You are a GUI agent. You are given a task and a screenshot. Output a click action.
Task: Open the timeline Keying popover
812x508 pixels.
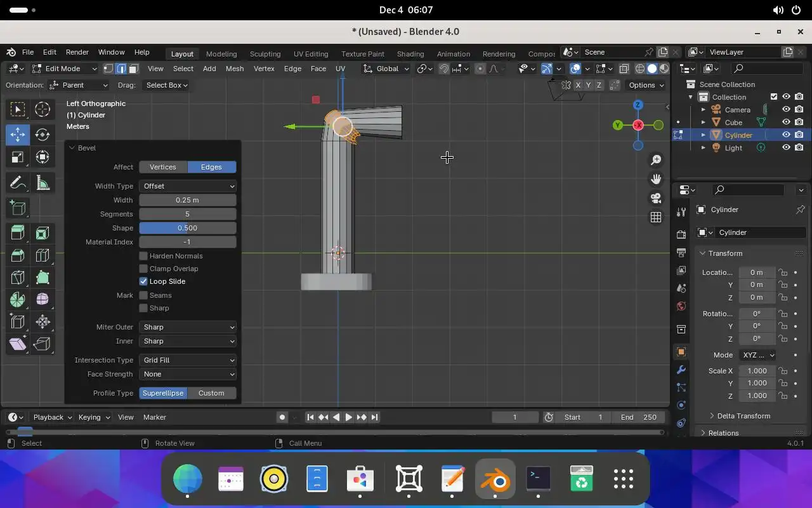[x=94, y=417]
